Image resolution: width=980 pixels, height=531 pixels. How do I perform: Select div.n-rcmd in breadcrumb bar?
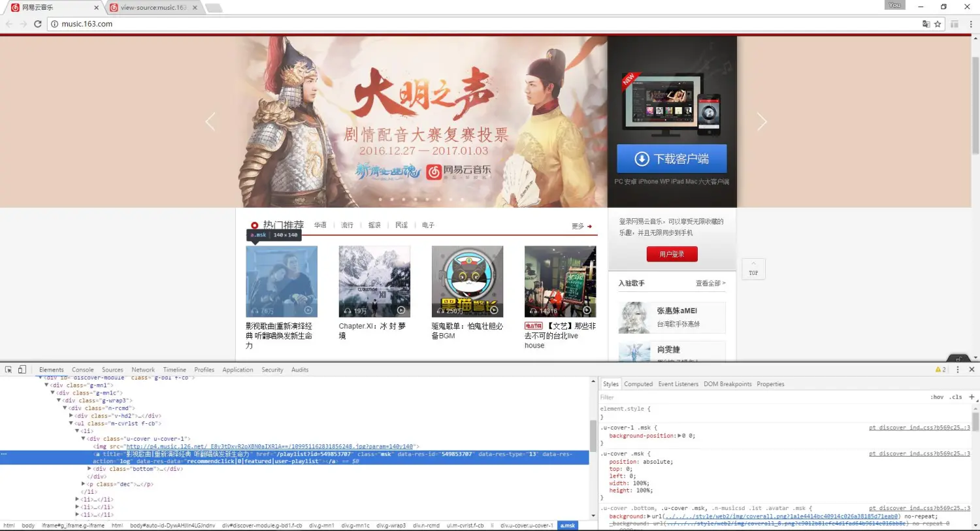pyautogui.click(x=426, y=525)
